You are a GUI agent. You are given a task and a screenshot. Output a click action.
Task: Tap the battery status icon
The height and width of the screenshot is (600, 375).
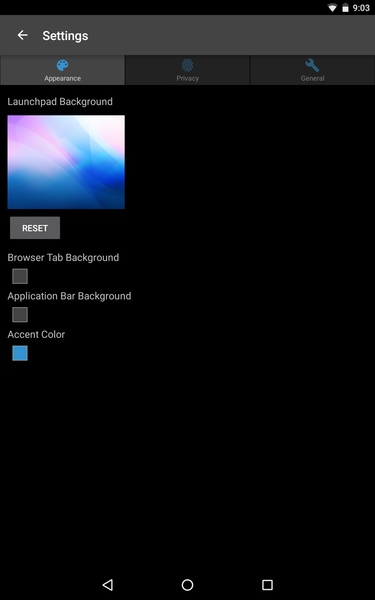[346, 8]
